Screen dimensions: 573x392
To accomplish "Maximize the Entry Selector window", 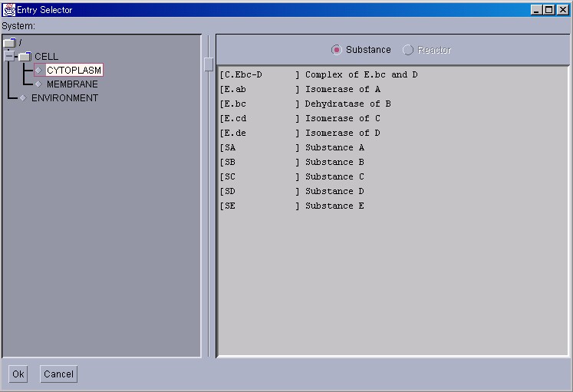I will click(548, 10).
